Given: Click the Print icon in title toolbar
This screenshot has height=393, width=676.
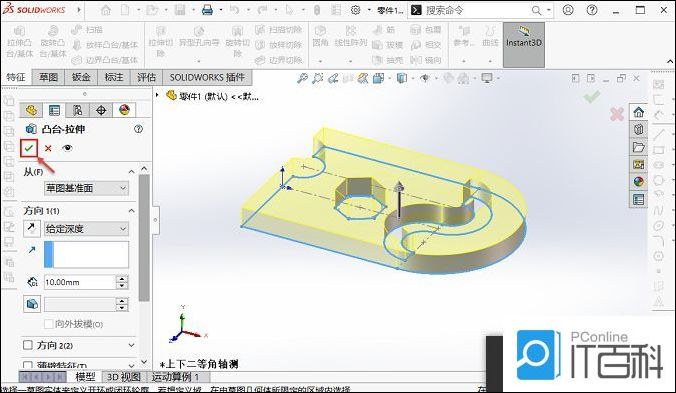Looking at the screenshot, I should click(x=207, y=10).
